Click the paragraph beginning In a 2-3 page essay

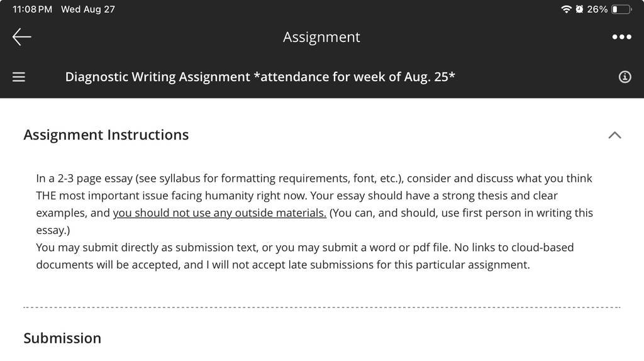click(x=314, y=204)
